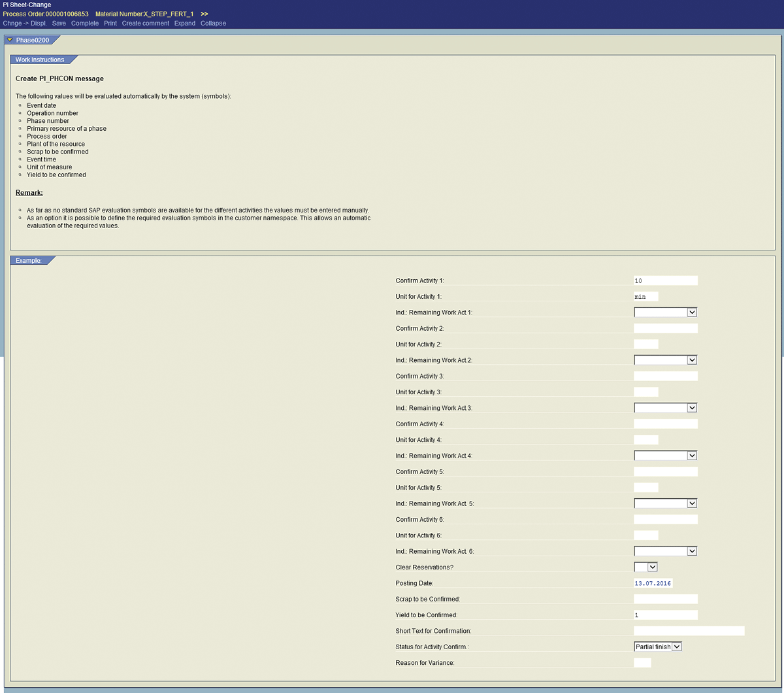Screen dimensions: 784x693
Task: Click the >> arrows after Material Number
Action: 204,14
